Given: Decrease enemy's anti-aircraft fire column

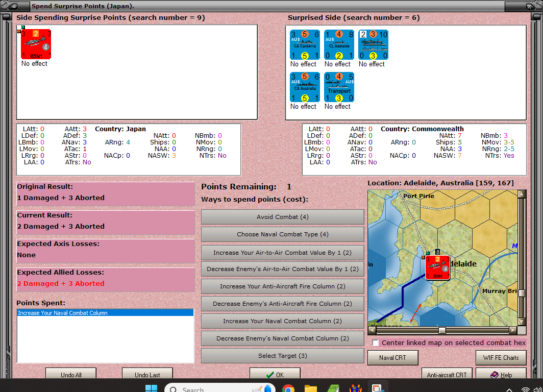Looking at the screenshot, I should [283, 303].
